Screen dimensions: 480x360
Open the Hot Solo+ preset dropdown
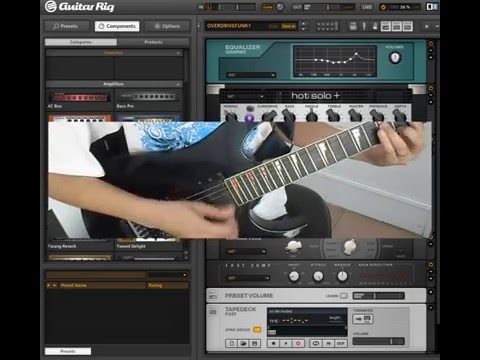click(245, 97)
